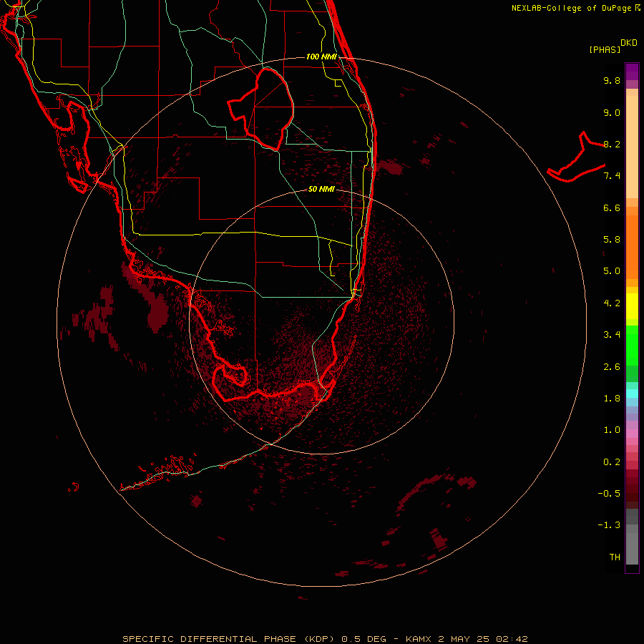Click the yellow swatch of the color bar
The height and width of the screenshot is (644, 644).
(632, 306)
